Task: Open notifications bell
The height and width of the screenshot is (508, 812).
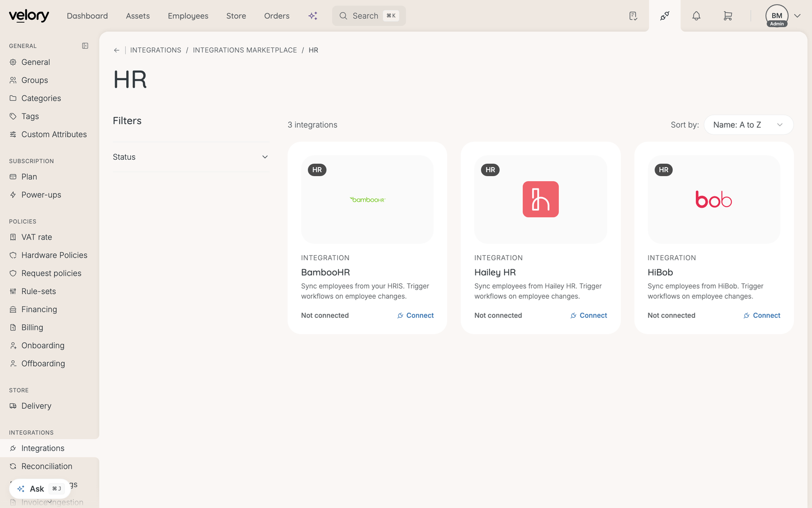Action: [696, 16]
